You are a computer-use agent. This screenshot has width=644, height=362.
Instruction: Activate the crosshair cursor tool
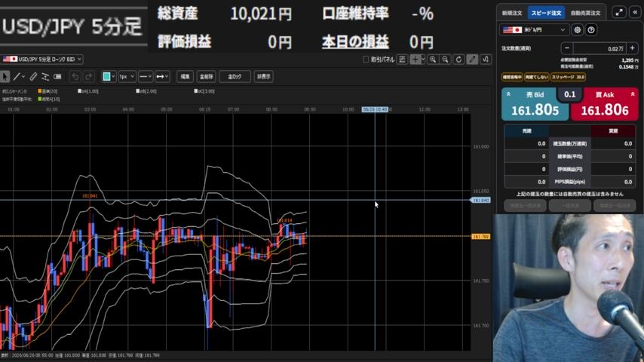(x=415, y=60)
